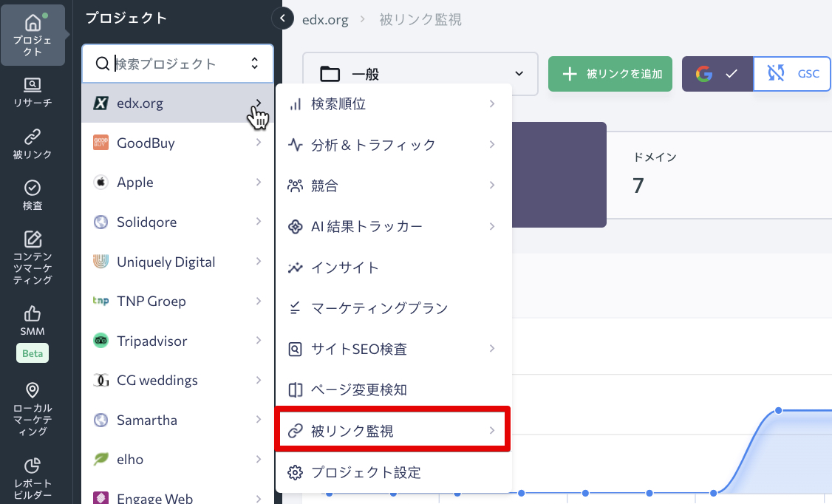Click the 被リンク監視 breadcrumb
Viewport: 832px width, 504px height.
tap(420, 20)
